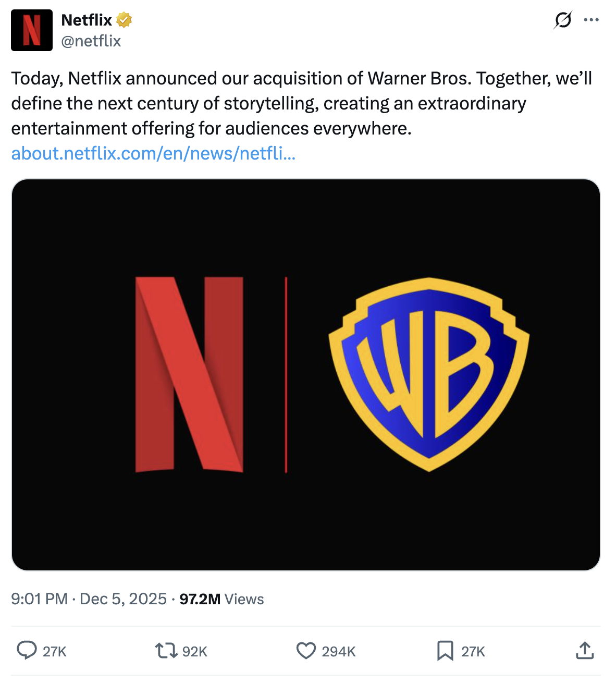Screen dimensions: 616x683
Task: Select the Dec 5, 2025 date text
Action: [122, 599]
